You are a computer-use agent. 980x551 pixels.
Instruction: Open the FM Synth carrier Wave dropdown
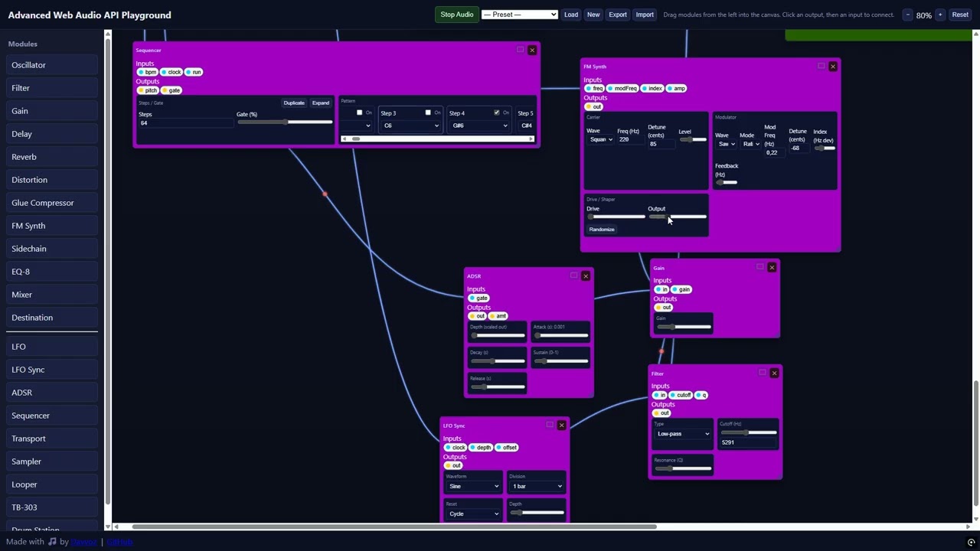[x=600, y=139]
